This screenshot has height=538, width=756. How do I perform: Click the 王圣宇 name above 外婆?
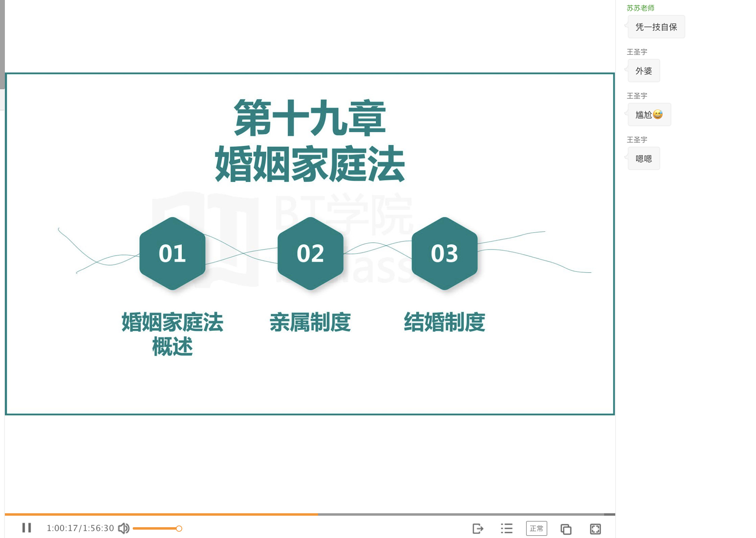click(637, 52)
